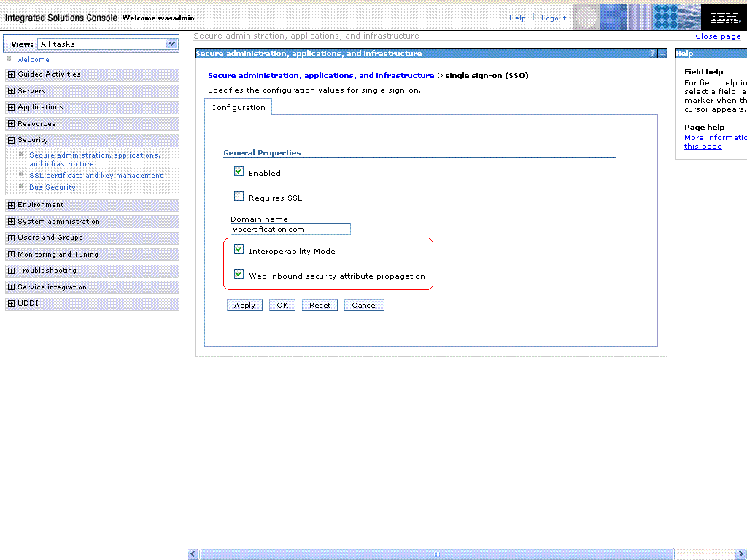Click the Domain name input field
Viewport: 747px width, 560px height.
pyautogui.click(x=290, y=229)
